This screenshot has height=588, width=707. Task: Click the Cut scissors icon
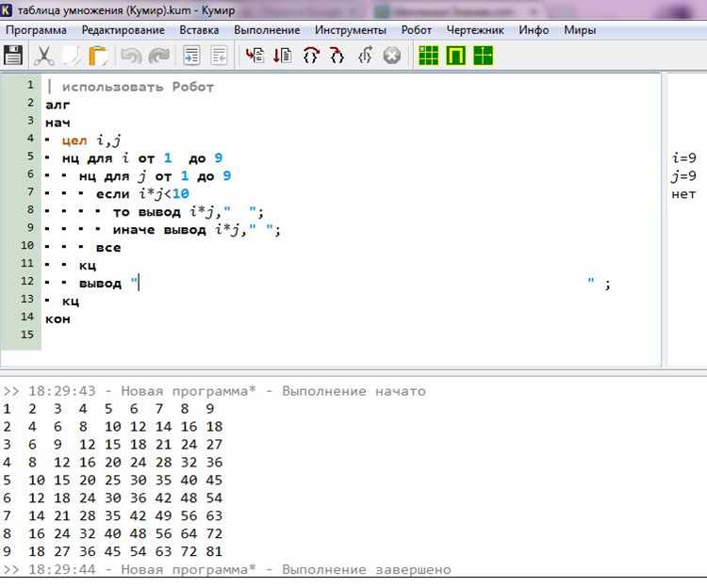click(x=43, y=56)
